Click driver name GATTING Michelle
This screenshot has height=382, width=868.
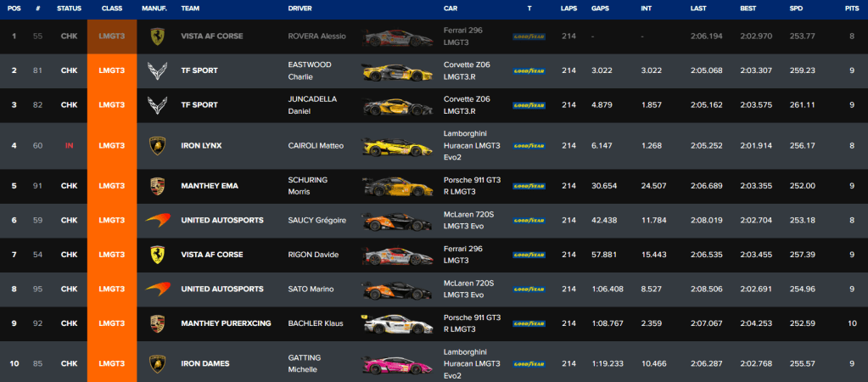[x=305, y=363]
